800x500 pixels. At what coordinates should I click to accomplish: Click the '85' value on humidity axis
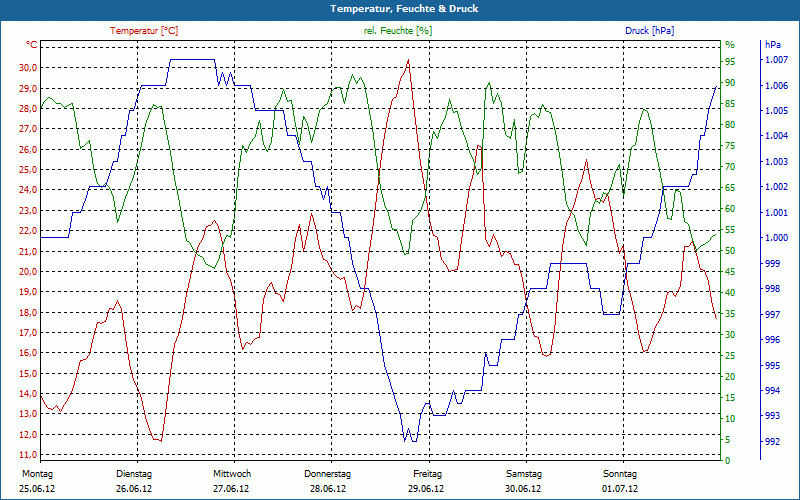coord(730,104)
